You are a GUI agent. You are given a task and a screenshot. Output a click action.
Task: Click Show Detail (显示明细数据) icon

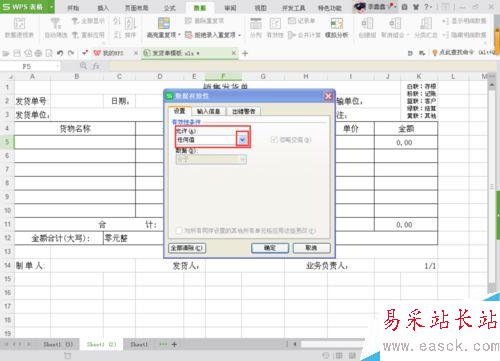[x=446, y=21]
